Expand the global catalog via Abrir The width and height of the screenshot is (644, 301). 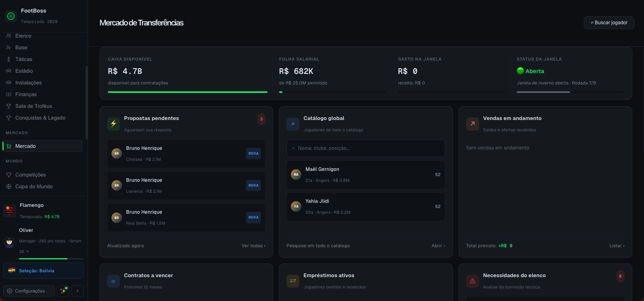pos(438,246)
